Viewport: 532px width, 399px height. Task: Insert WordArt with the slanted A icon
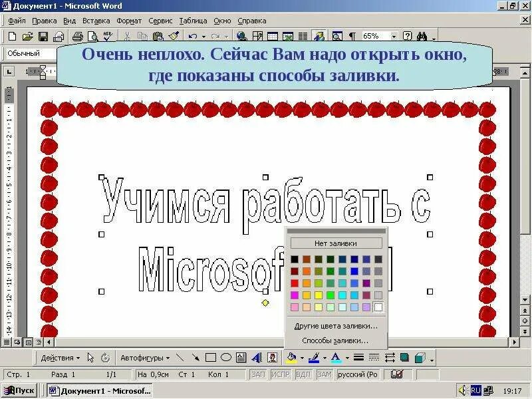[x=257, y=358]
